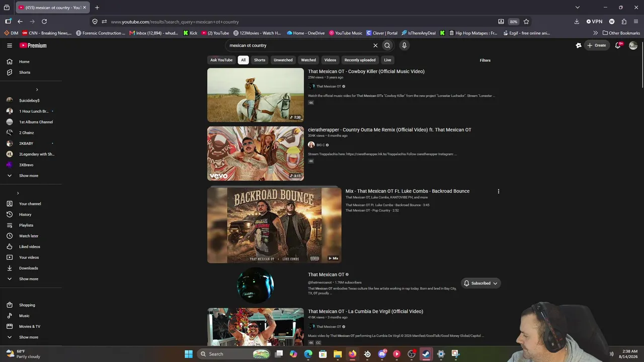Click the VPN button in the toolbar

point(594,22)
